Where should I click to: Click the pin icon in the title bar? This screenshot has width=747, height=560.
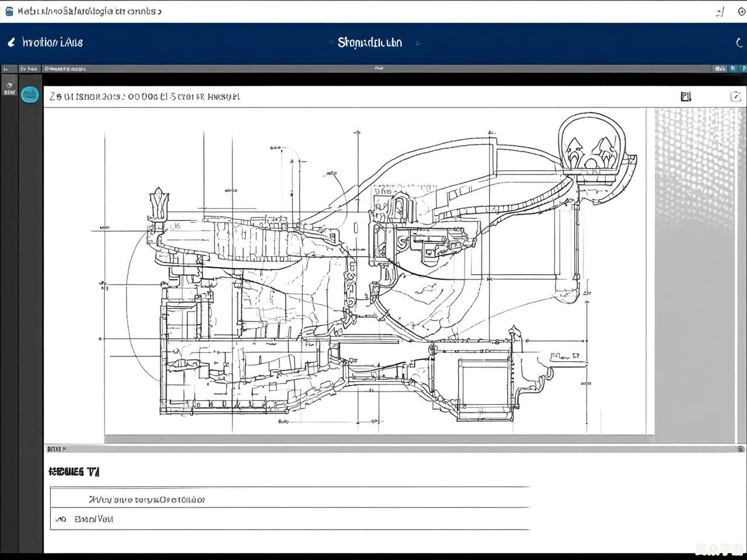click(x=720, y=12)
